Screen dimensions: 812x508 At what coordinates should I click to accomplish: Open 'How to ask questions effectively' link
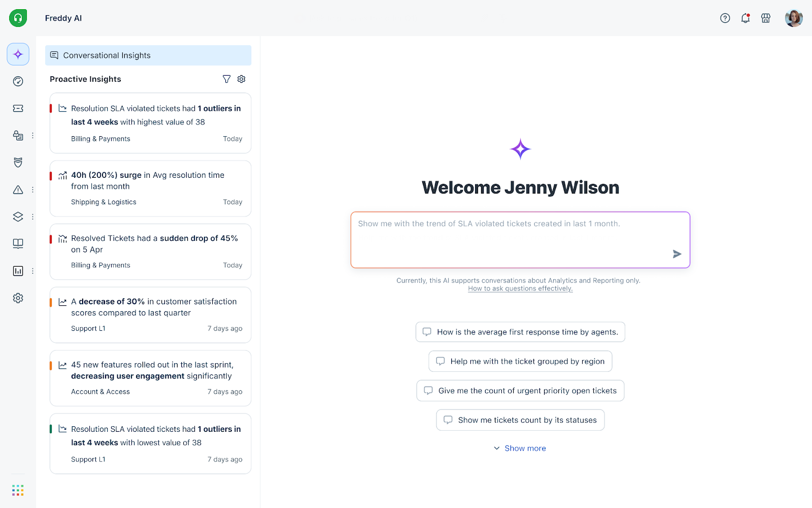click(x=520, y=289)
